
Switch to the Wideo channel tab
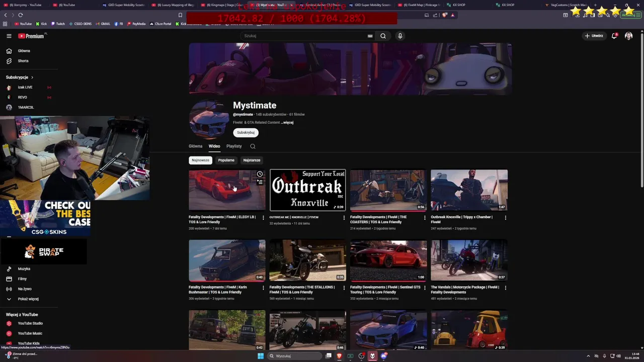[x=214, y=146]
